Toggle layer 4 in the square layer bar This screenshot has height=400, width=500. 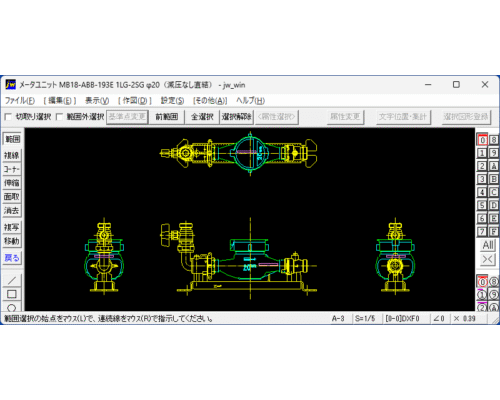click(x=482, y=192)
